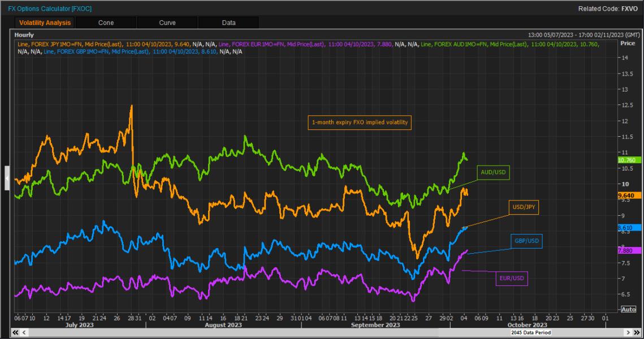Click the green 10.760 price tag
This screenshot has width=644, height=339.
pyautogui.click(x=629, y=160)
